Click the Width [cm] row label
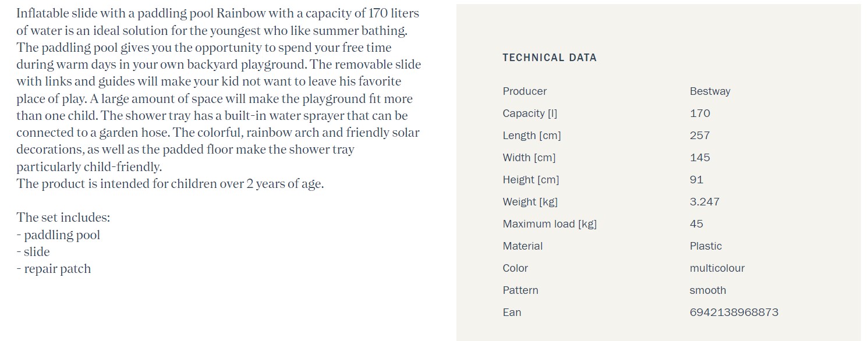This screenshot has width=868, height=341. [x=529, y=158]
